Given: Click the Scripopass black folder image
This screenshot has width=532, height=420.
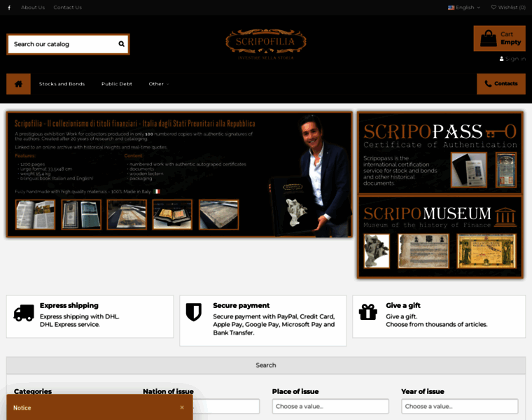Looking at the screenshot, I should 468,170.
